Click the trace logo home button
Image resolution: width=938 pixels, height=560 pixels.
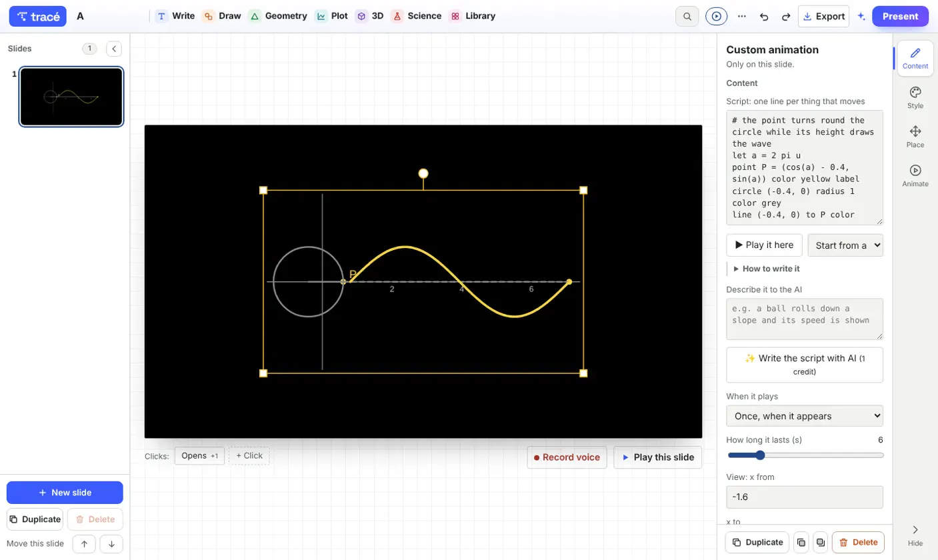(x=38, y=16)
